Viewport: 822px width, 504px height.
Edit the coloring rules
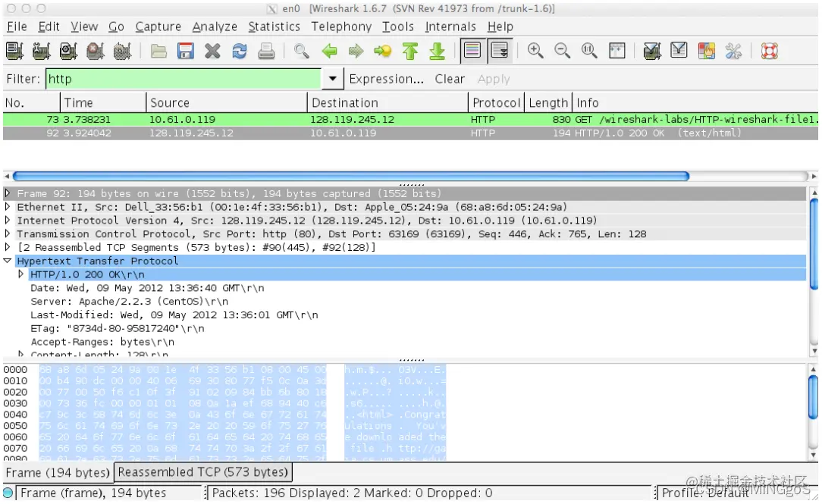706,51
